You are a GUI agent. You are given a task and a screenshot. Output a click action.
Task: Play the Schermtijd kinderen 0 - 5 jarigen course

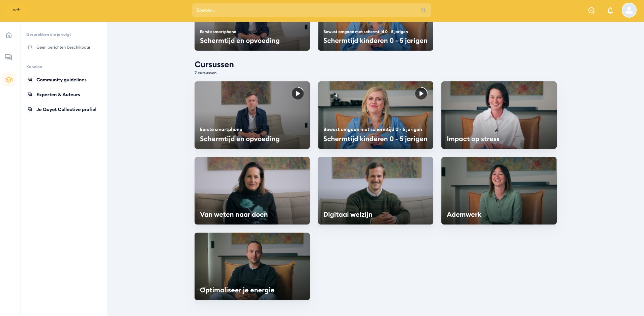pyautogui.click(x=421, y=94)
